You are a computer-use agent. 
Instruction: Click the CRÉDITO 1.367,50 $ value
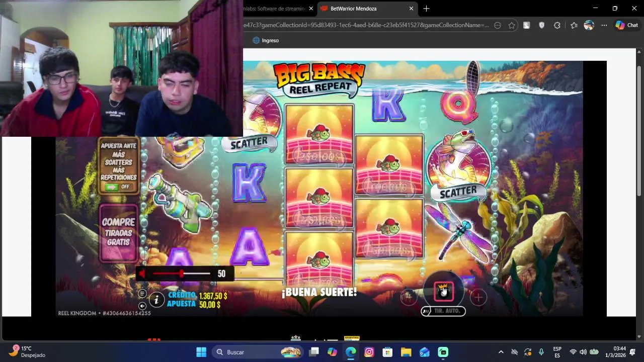click(x=213, y=296)
